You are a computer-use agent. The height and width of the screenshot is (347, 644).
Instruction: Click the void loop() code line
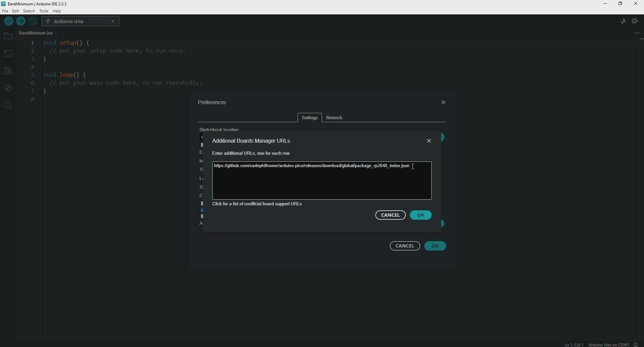65,75
